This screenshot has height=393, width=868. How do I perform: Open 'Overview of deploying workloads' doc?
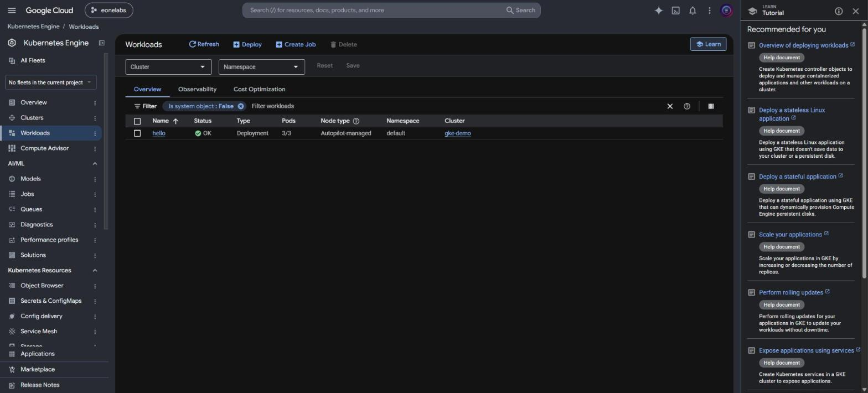pyautogui.click(x=804, y=45)
